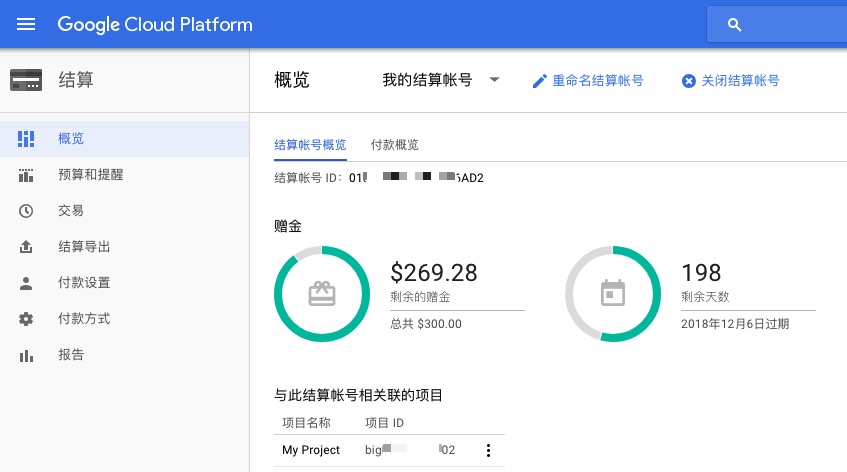Click the 赠金 section heading
Image resolution: width=847 pixels, height=472 pixels.
click(x=288, y=226)
